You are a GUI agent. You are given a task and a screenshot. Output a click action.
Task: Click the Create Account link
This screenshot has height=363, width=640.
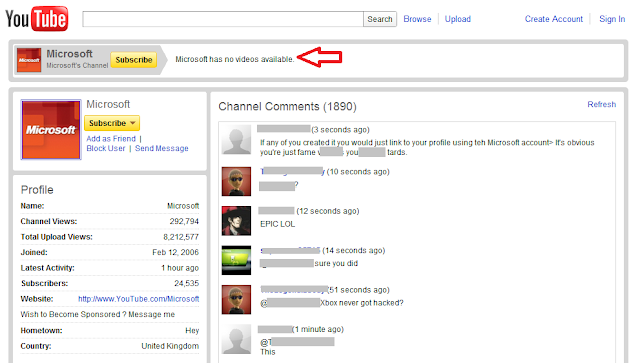pyautogui.click(x=554, y=19)
